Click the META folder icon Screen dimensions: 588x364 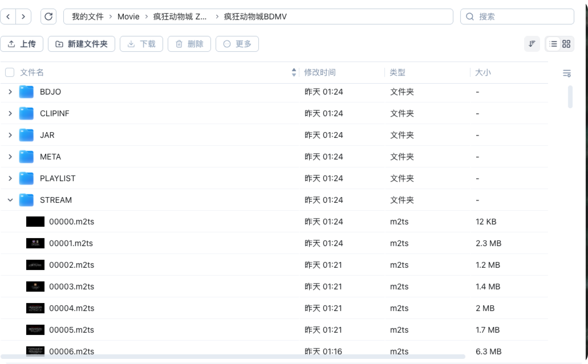tap(26, 157)
